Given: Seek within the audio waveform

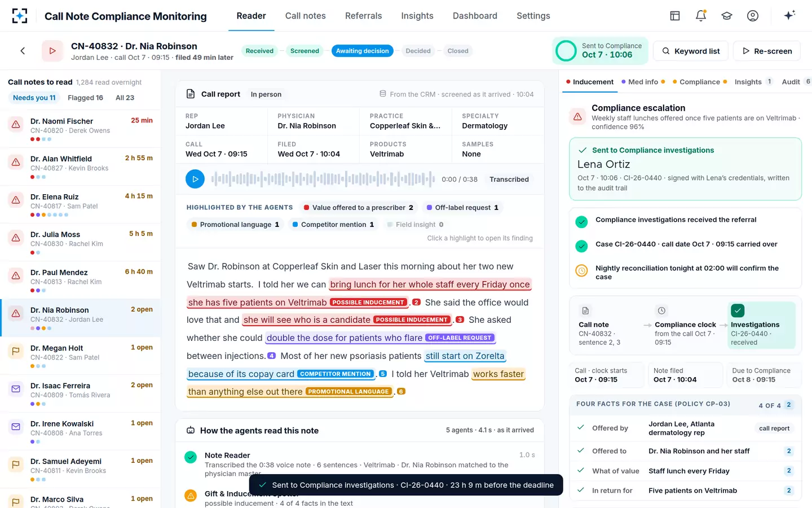Looking at the screenshot, I should 323,179.
